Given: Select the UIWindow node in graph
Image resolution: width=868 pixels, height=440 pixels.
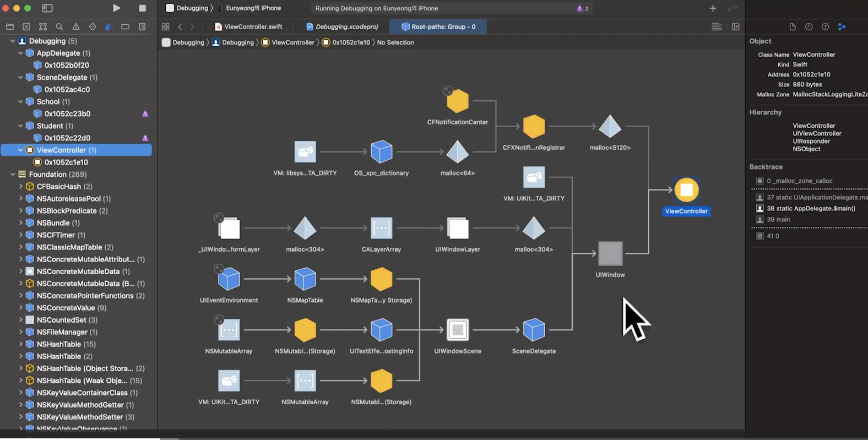Looking at the screenshot, I should (610, 254).
